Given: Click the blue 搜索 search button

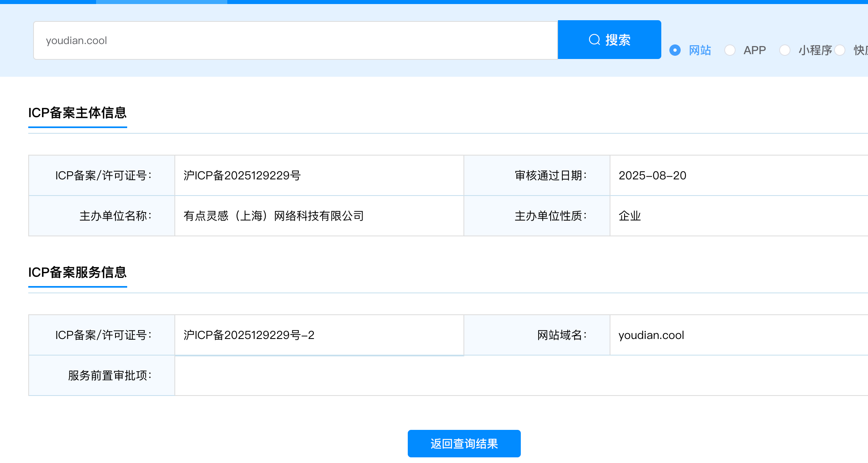Looking at the screenshot, I should point(609,40).
